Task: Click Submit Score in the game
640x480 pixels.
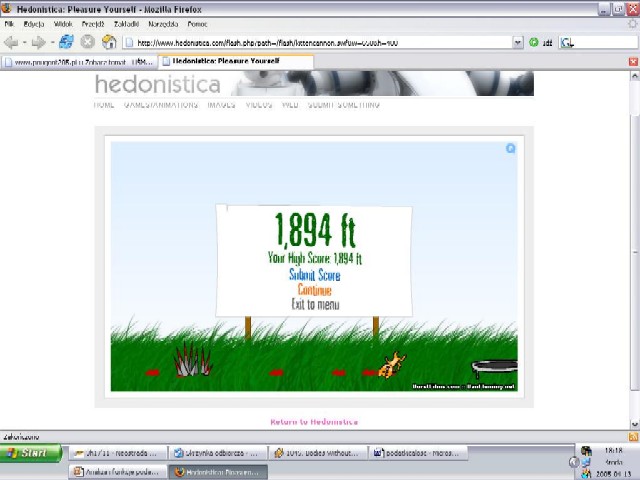Action: (x=314, y=275)
